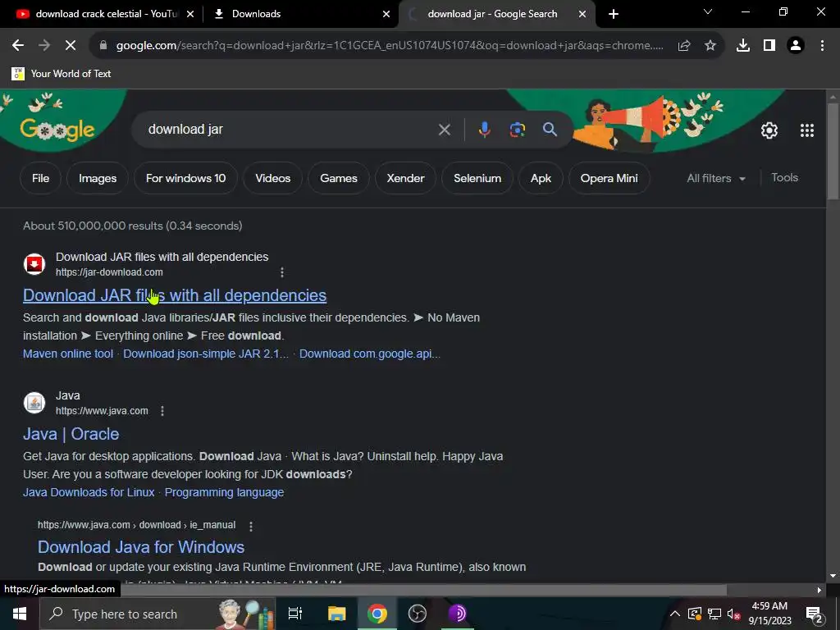Screen dimensions: 840x630
Task: Click the vertical page scrollbar
Action: [x=833, y=152]
